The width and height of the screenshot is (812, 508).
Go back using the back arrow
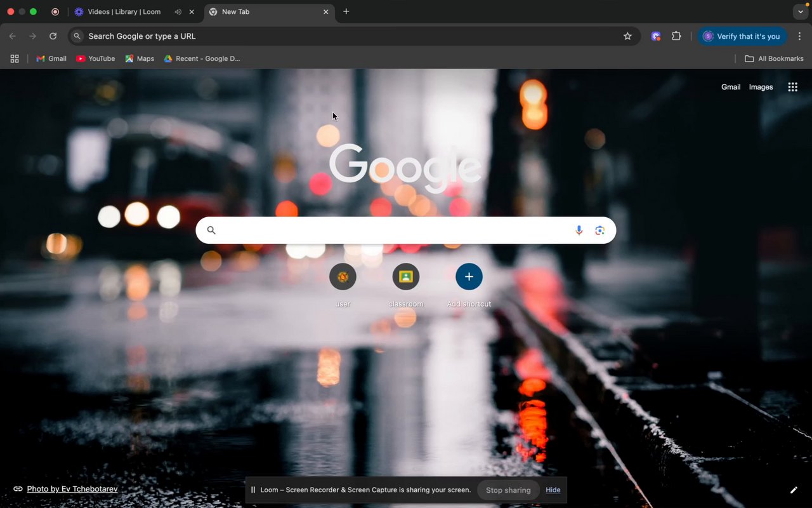(13, 36)
